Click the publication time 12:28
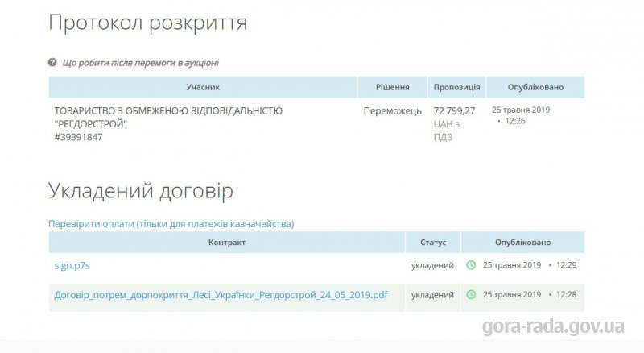The image size is (644, 353). [567, 295]
